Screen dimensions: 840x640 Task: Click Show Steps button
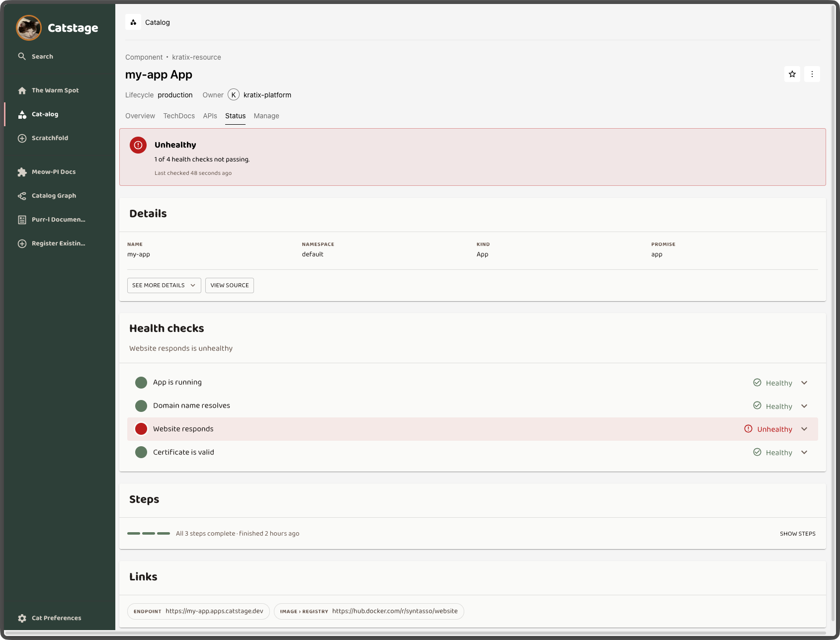click(x=797, y=534)
